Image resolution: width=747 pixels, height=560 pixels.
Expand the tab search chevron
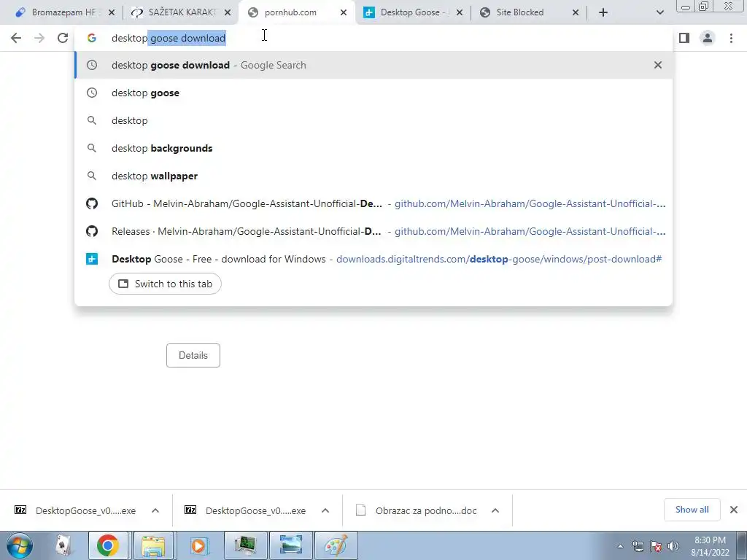pyautogui.click(x=659, y=12)
